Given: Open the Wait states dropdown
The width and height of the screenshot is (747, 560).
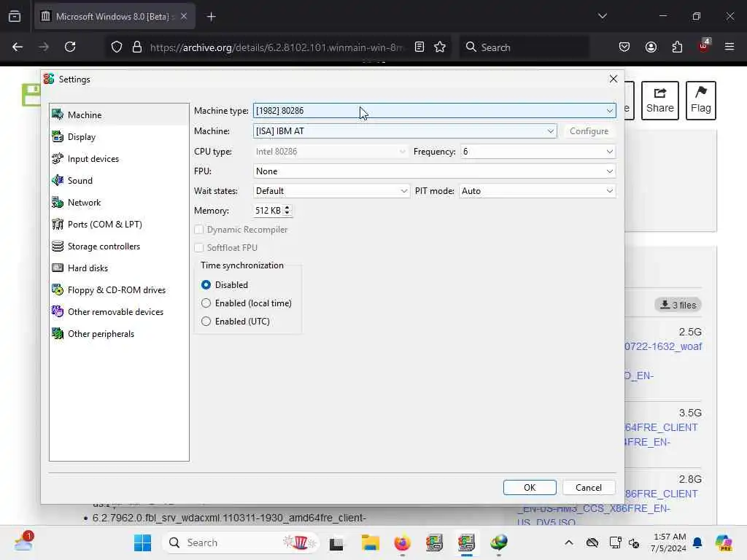Looking at the screenshot, I should [x=330, y=191].
